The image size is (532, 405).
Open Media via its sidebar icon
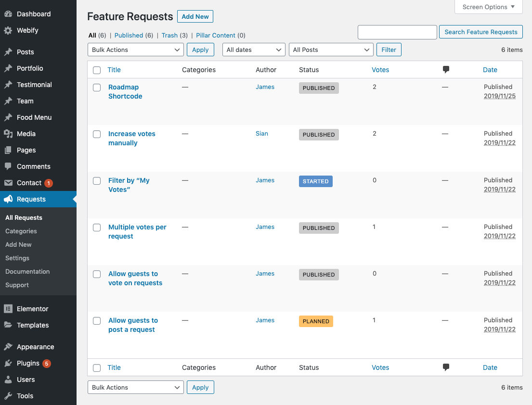tap(8, 134)
